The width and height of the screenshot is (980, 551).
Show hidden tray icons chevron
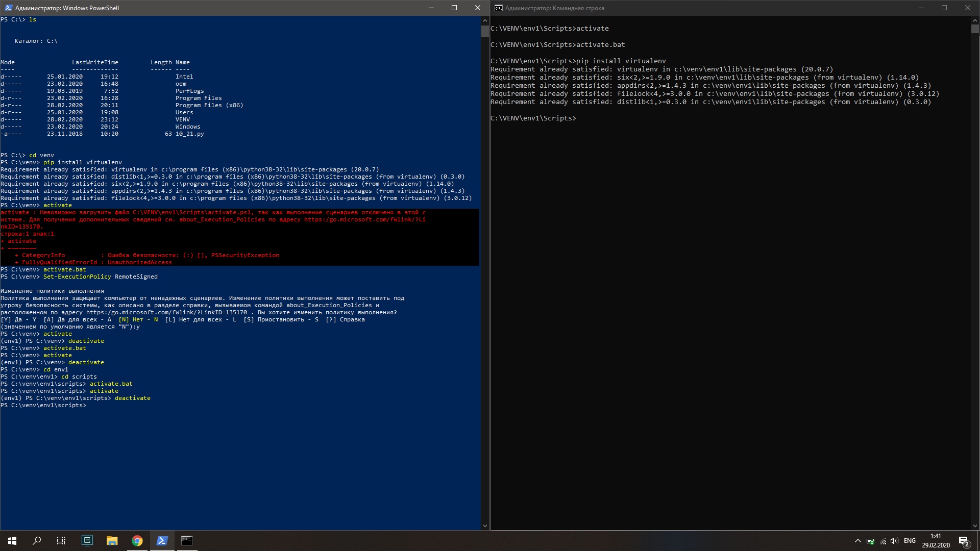(x=857, y=541)
